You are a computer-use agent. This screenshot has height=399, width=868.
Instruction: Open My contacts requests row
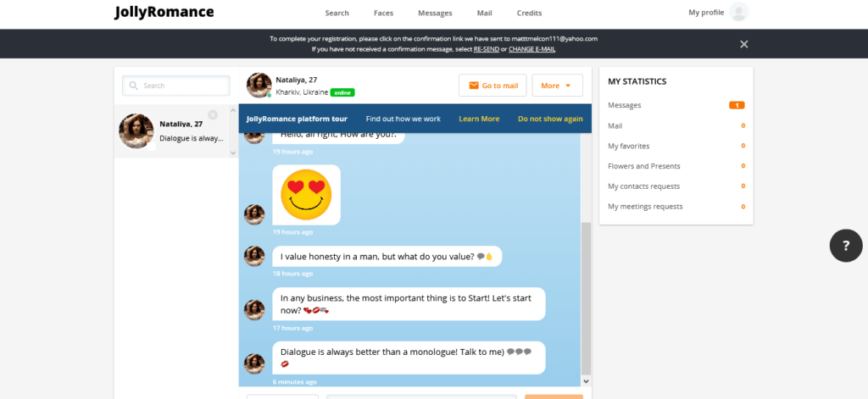pos(676,186)
